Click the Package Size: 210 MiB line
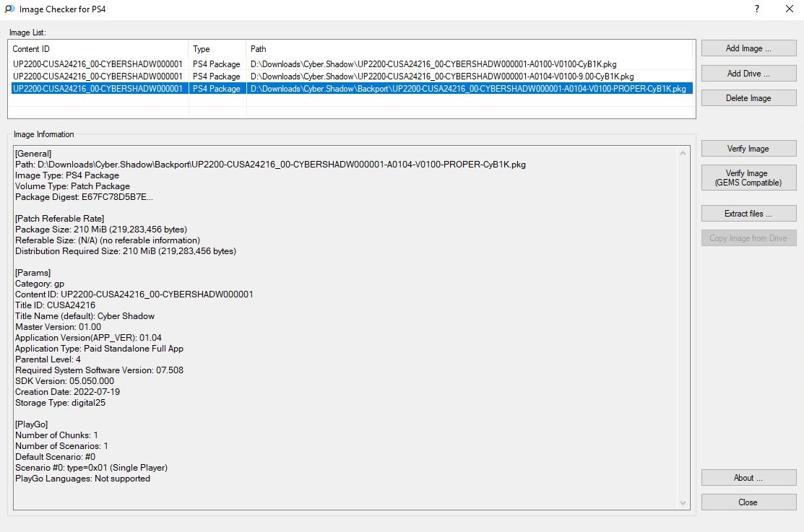 [x=101, y=230]
